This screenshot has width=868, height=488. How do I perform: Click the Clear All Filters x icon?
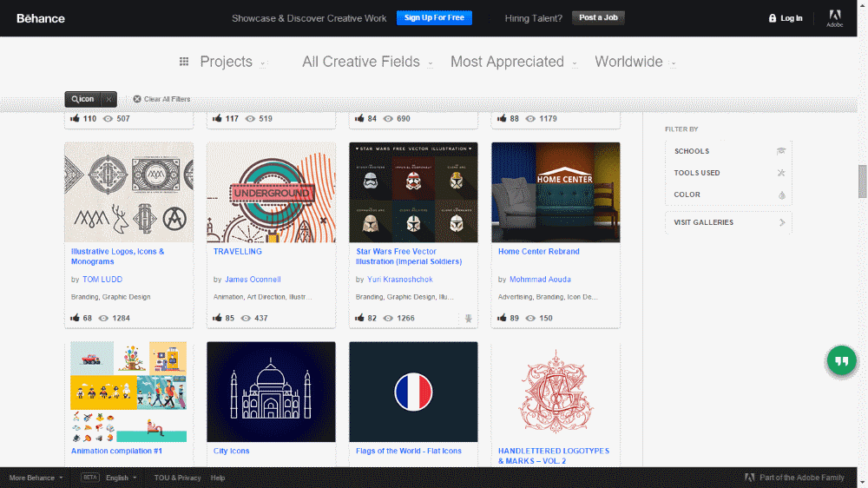[x=137, y=99]
